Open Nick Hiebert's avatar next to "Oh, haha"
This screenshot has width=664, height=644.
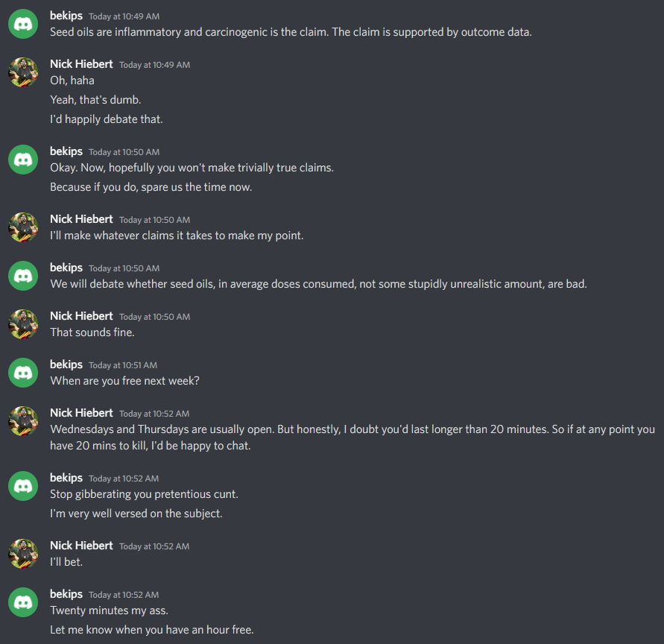23,73
